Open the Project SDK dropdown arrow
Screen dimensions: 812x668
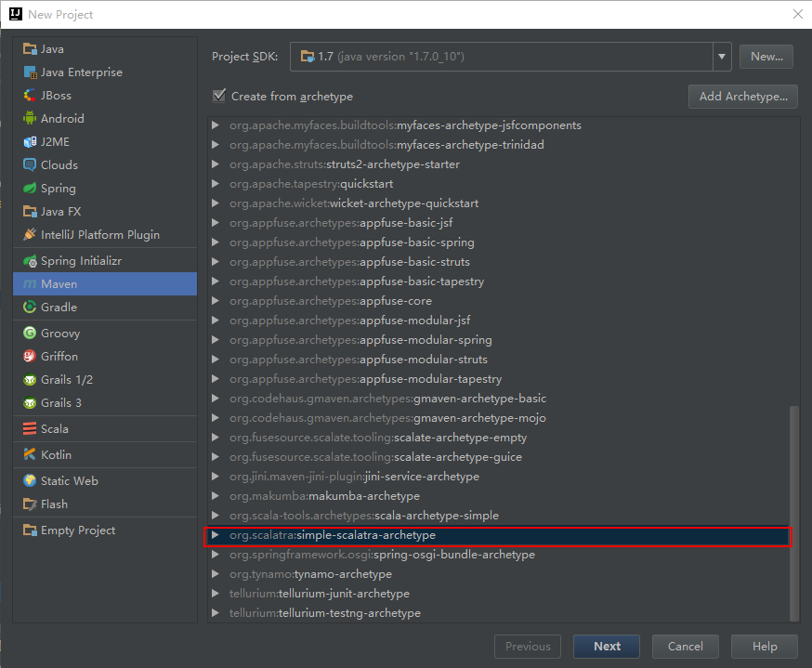coord(722,57)
